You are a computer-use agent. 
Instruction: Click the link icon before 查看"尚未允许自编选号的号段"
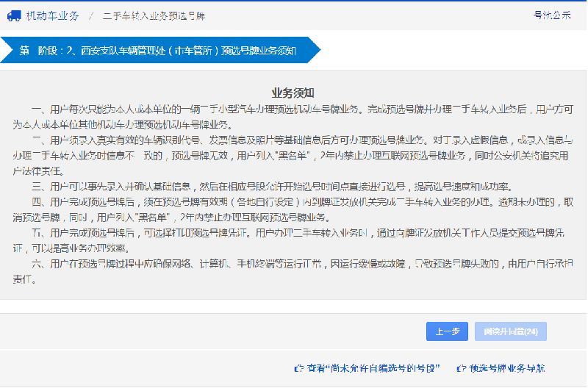299,368
